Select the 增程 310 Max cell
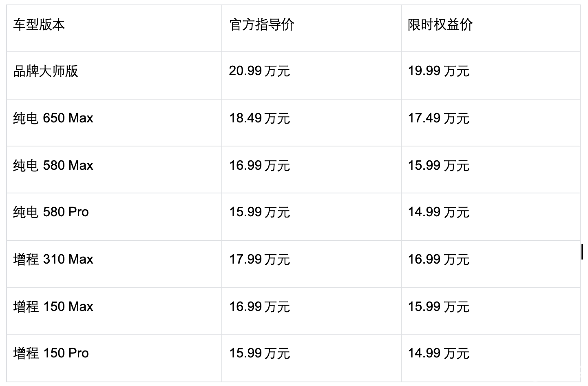The width and height of the screenshot is (588, 386). point(53,260)
